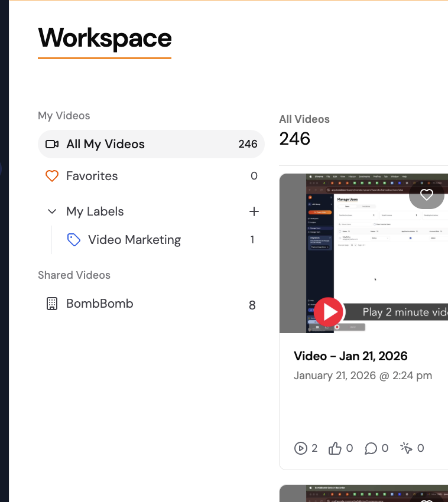Viewport: 448px width, 502px height.
Task: Open the Favorites list
Action: pyautogui.click(x=151, y=176)
